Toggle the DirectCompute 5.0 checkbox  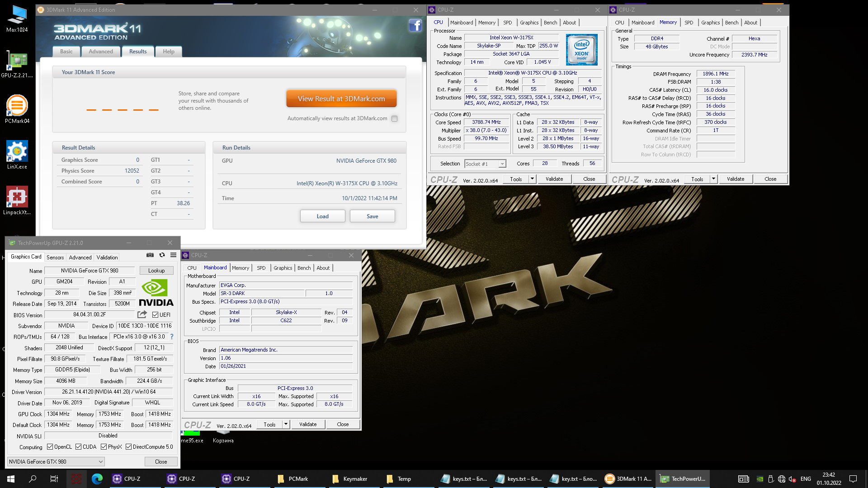tap(129, 447)
